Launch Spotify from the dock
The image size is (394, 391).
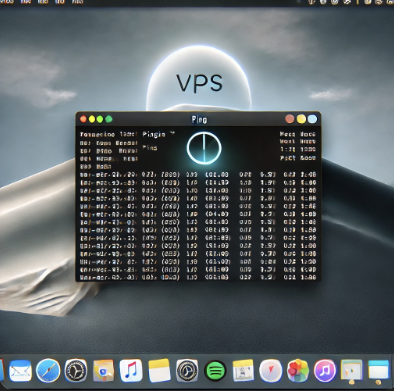215,371
